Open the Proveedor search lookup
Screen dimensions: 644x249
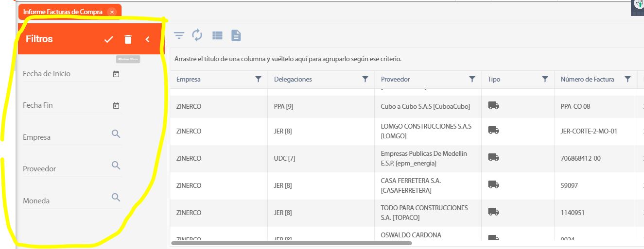(x=116, y=166)
